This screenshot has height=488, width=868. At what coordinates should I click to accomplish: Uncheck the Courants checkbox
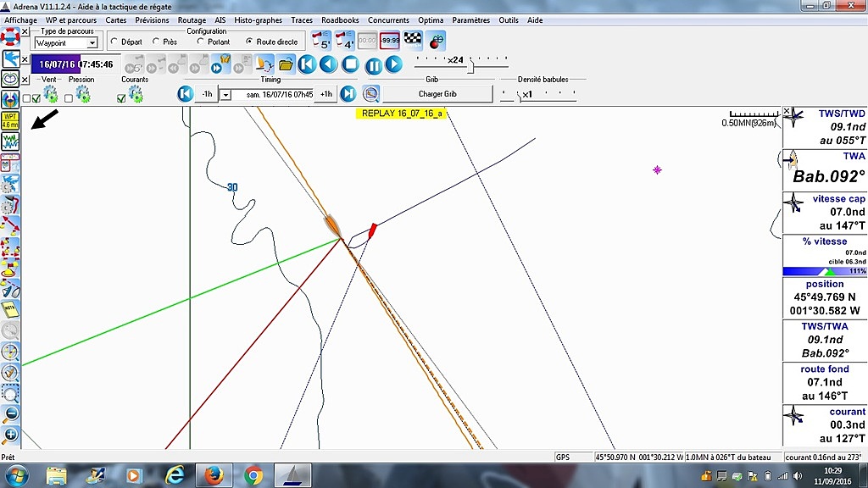[x=121, y=98]
